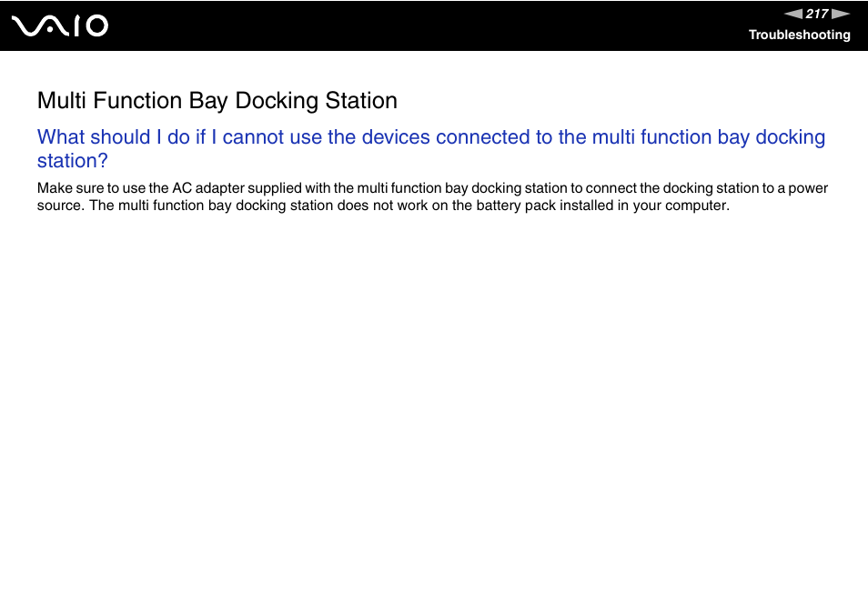Screen dimensions: 868x613
Task: Click the Multi Function Bay Docking Station heading
Action: [x=217, y=101]
